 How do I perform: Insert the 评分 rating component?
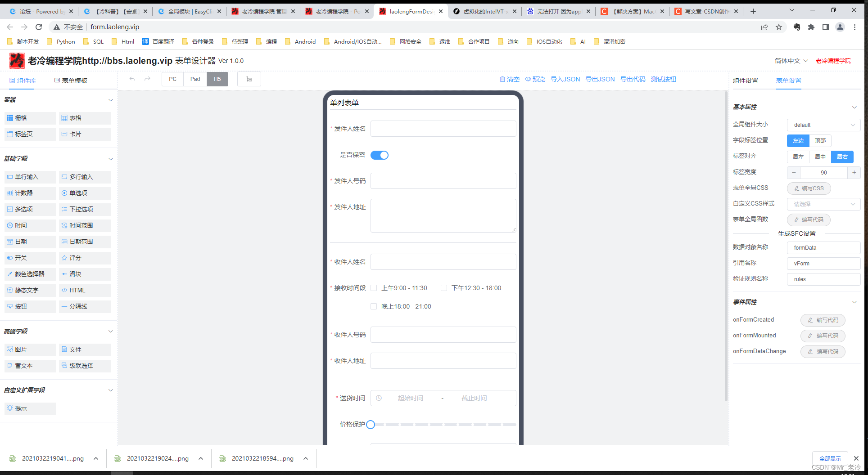coord(74,258)
